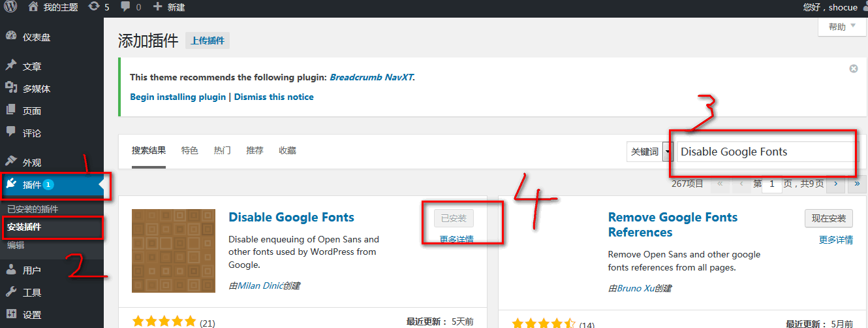The width and height of the screenshot is (868, 328).
Task: Click the plugin search input field
Action: (764, 152)
